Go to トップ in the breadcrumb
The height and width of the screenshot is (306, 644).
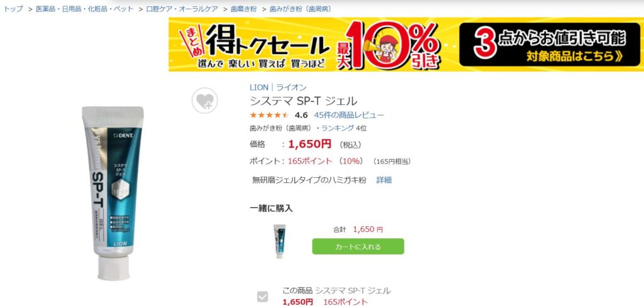point(14,9)
